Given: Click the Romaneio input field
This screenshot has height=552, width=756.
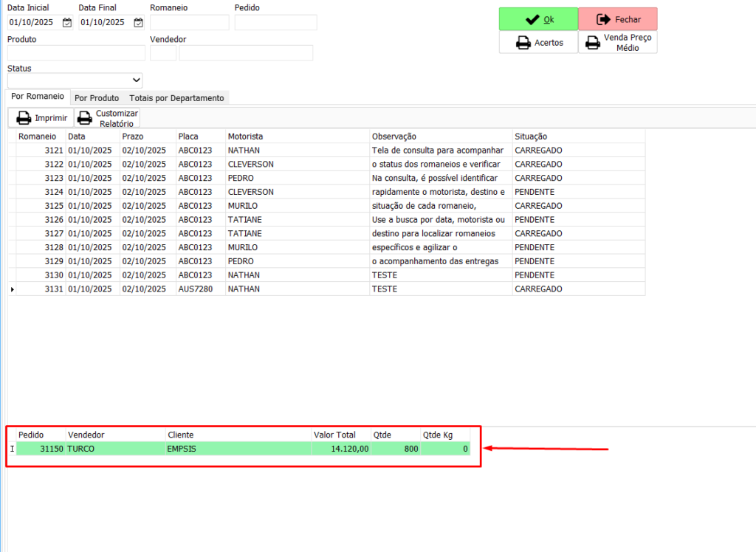Looking at the screenshot, I should [x=189, y=22].
